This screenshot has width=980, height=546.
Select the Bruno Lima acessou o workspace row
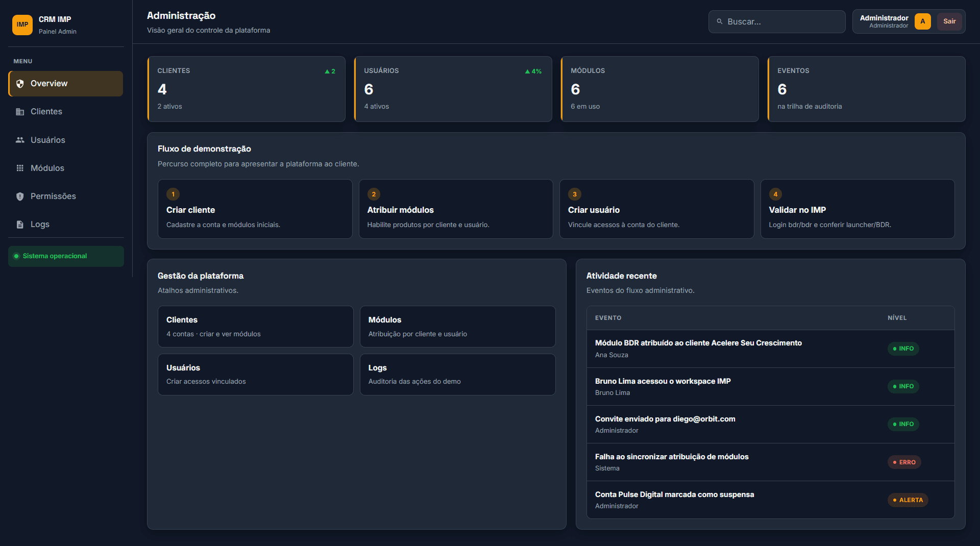[770, 387]
